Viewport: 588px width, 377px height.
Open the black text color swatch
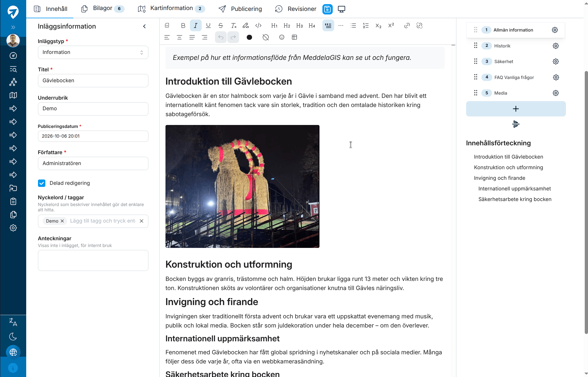[249, 37]
